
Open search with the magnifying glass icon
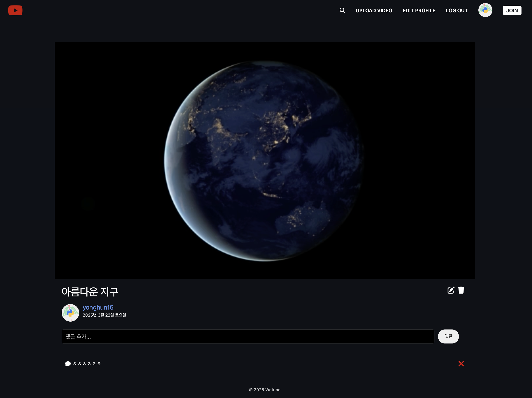(x=342, y=10)
